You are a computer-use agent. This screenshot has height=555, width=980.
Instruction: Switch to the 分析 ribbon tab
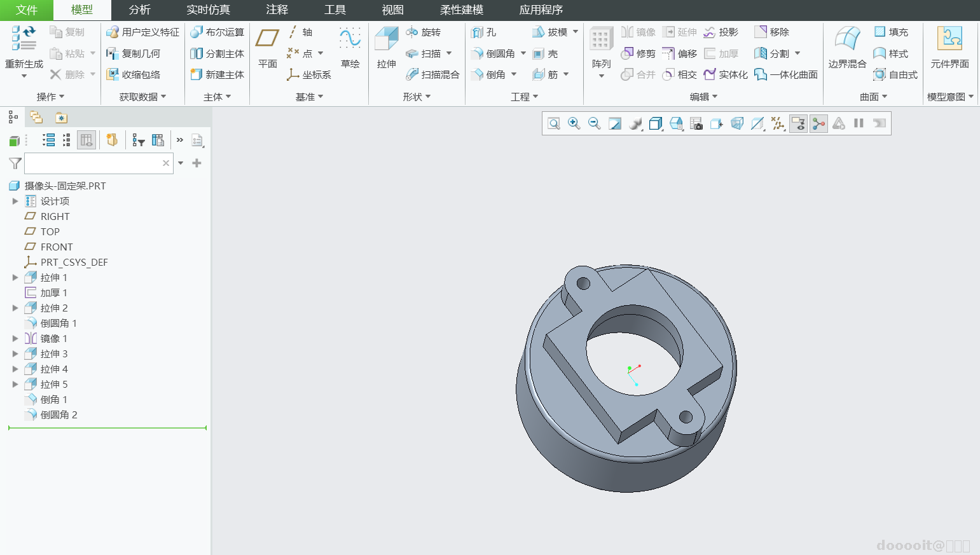pos(139,10)
